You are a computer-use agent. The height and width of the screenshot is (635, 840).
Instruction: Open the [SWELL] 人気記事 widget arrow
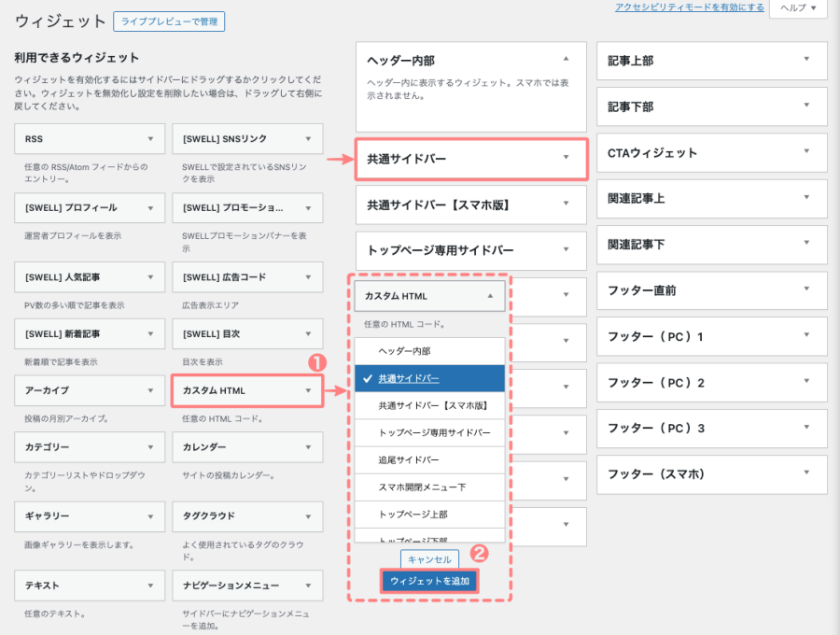click(x=149, y=277)
